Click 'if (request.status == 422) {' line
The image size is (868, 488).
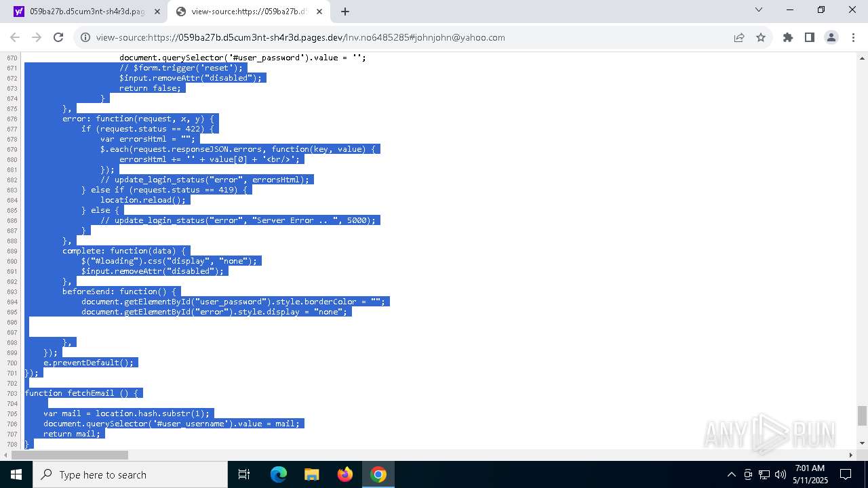pos(148,129)
